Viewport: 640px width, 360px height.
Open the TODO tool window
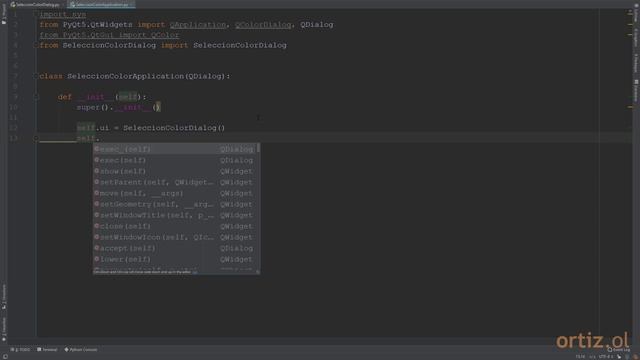[20, 350]
